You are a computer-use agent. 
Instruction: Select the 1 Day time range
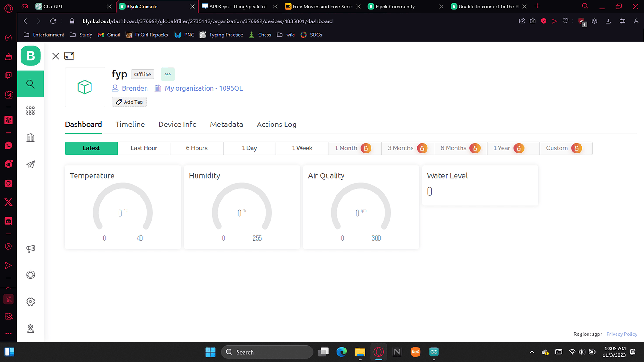[249, 148]
